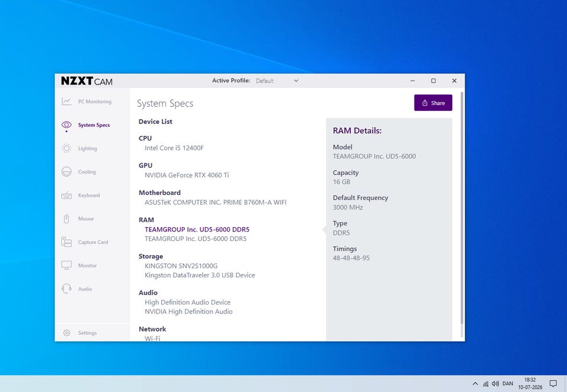Show hidden tray icons chevron
Viewport: 567px width, 392px height.
[x=475, y=384]
